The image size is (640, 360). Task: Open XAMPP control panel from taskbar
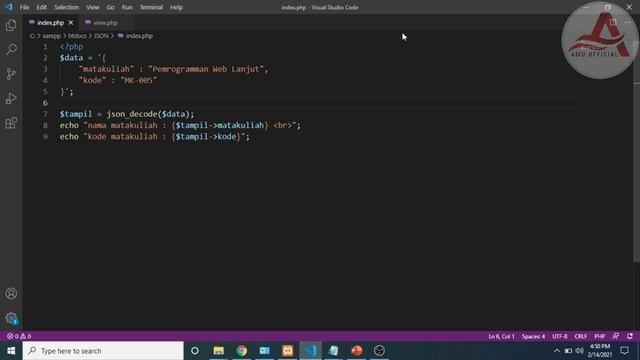(287, 351)
